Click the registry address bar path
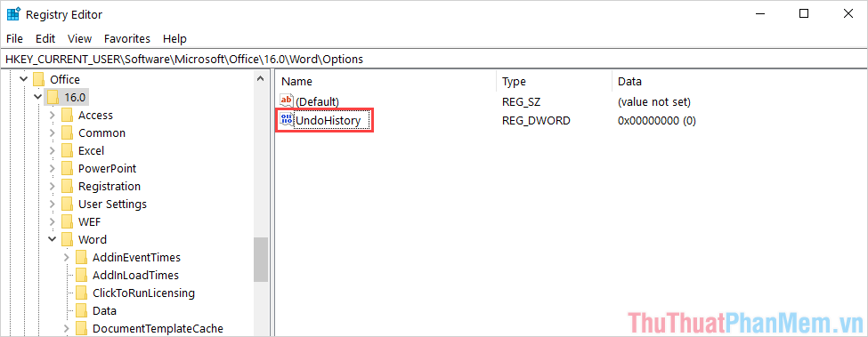 coord(184,59)
